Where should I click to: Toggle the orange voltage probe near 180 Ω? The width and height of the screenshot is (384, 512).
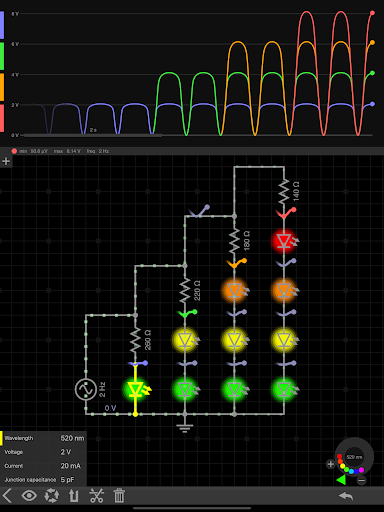pos(236,263)
